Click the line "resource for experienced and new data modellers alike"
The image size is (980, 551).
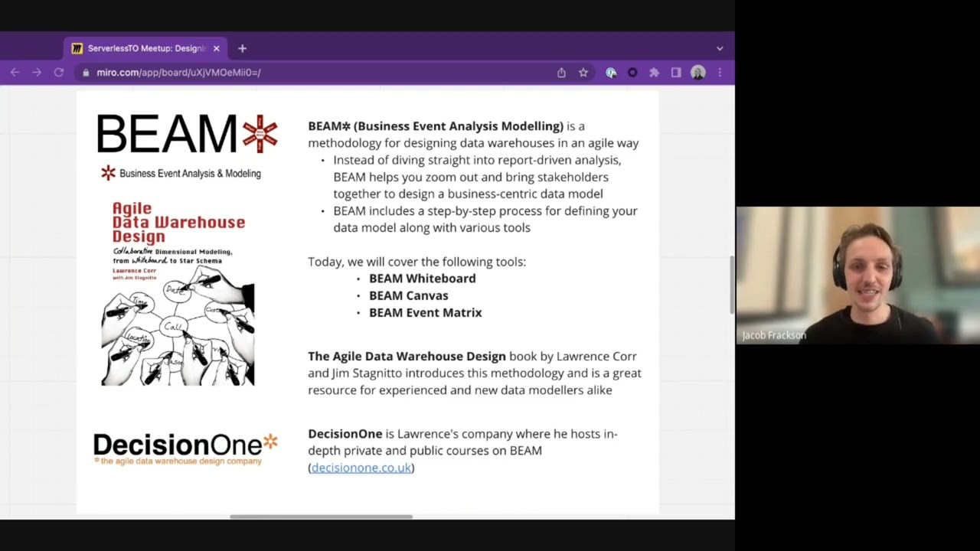pos(460,390)
